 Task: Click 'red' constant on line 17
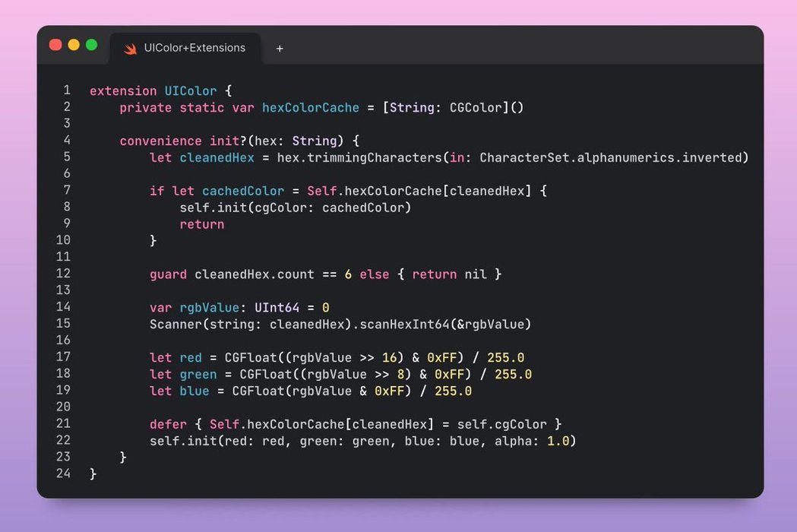click(191, 358)
